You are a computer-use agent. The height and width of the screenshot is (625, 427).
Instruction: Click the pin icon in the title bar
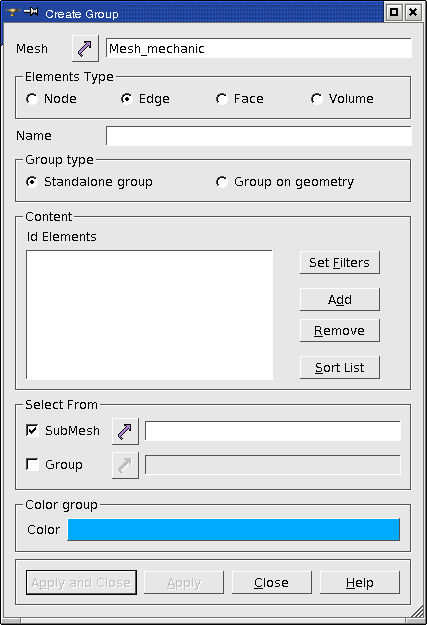pos(31,12)
